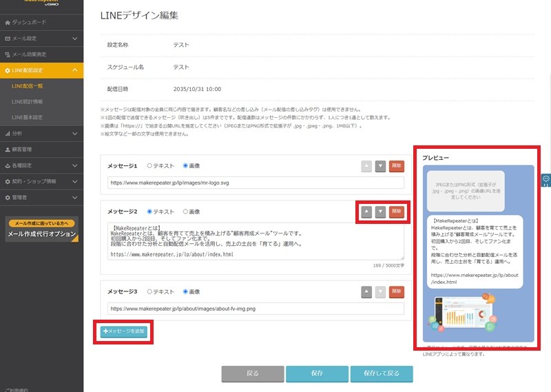Delete メッセージ2 with 削除 button
The image size is (551, 392).
point(397,212)
